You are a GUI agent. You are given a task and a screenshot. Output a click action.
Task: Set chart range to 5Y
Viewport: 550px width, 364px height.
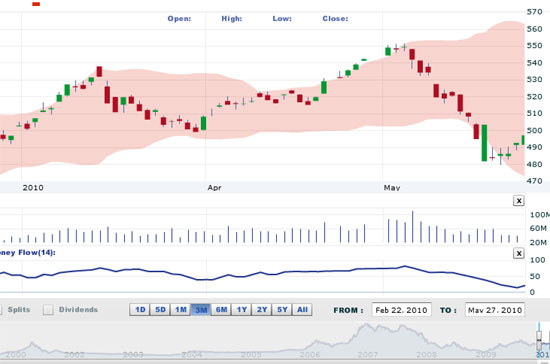tap(282, 310)
